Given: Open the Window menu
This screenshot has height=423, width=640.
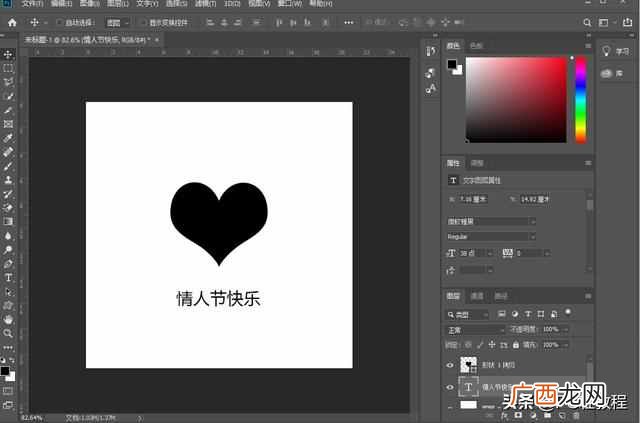Looking at the screenshot, I should pos(290,3).
